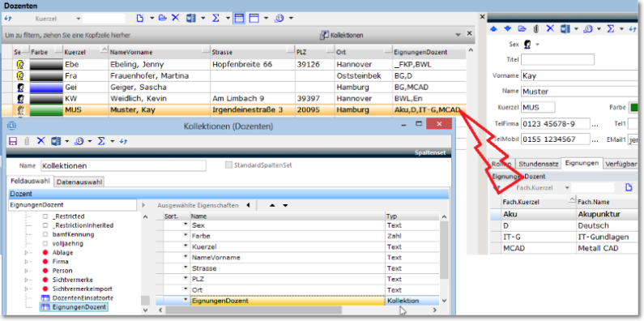Viewport: 644px width, 321px height.
Task: Check _Restricted field checkbox
Action: coord(45,216)
